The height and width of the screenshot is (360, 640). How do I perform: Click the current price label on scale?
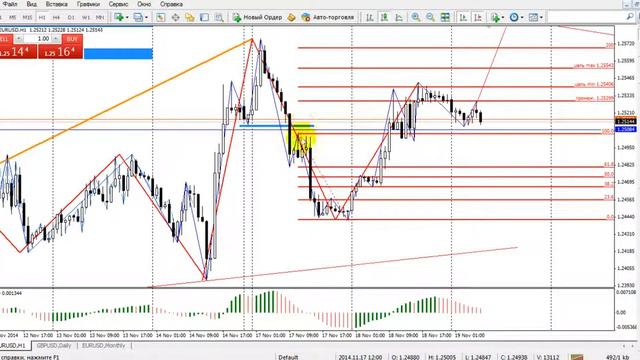pos(626,121)
